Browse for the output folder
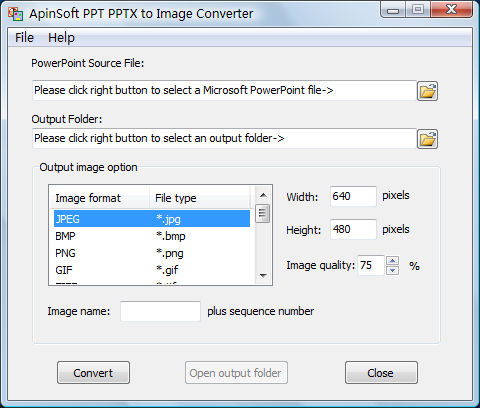 (x=427, y=139)
